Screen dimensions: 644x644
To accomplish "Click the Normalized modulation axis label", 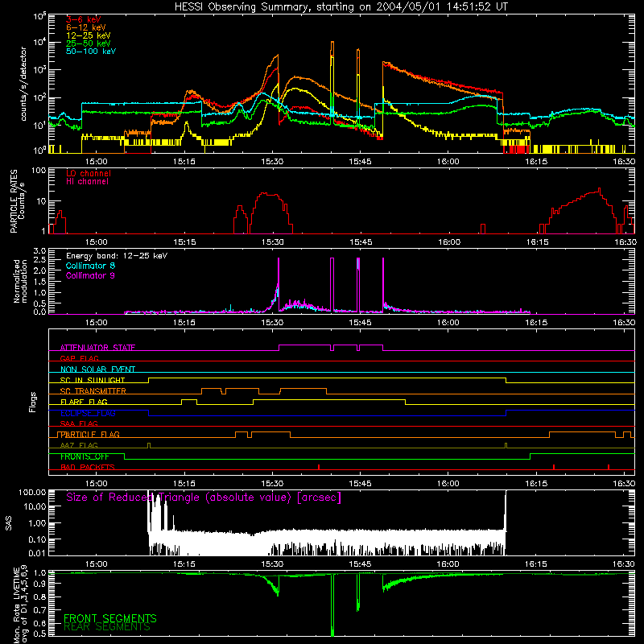I will (x=21, y=281).
